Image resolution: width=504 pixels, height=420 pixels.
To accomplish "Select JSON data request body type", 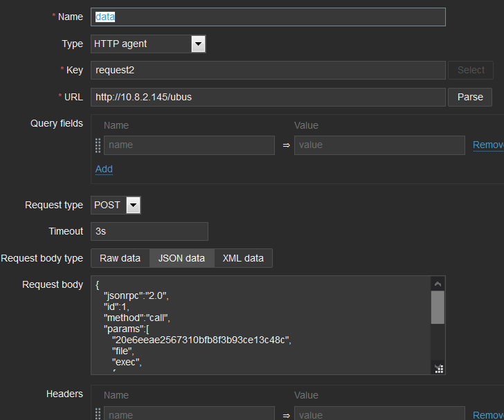I will [181, 258].
